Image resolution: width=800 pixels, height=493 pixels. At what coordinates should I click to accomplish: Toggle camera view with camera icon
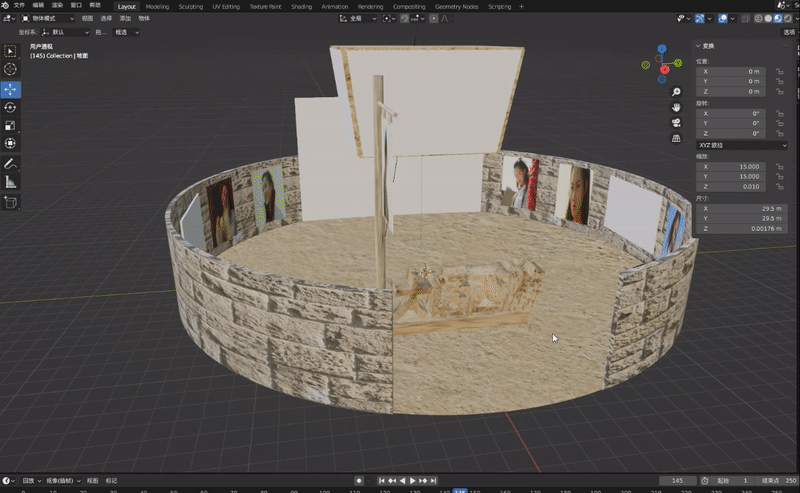(676, 123)
